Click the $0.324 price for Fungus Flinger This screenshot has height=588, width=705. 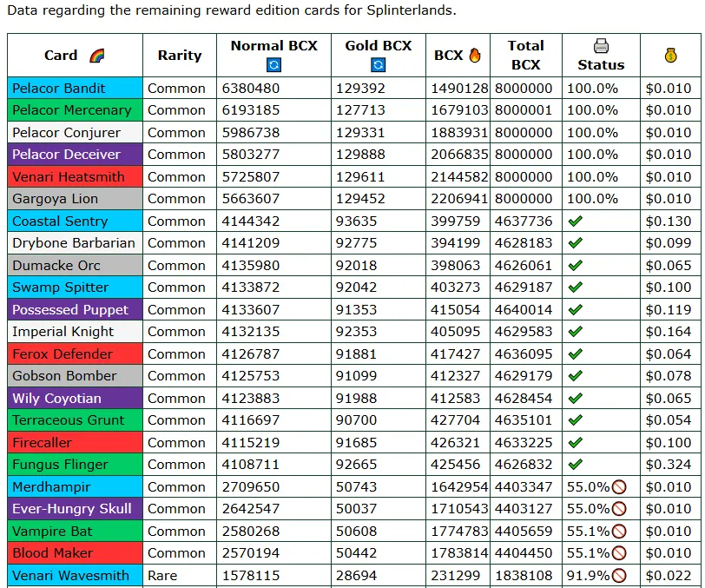point(669,465)
